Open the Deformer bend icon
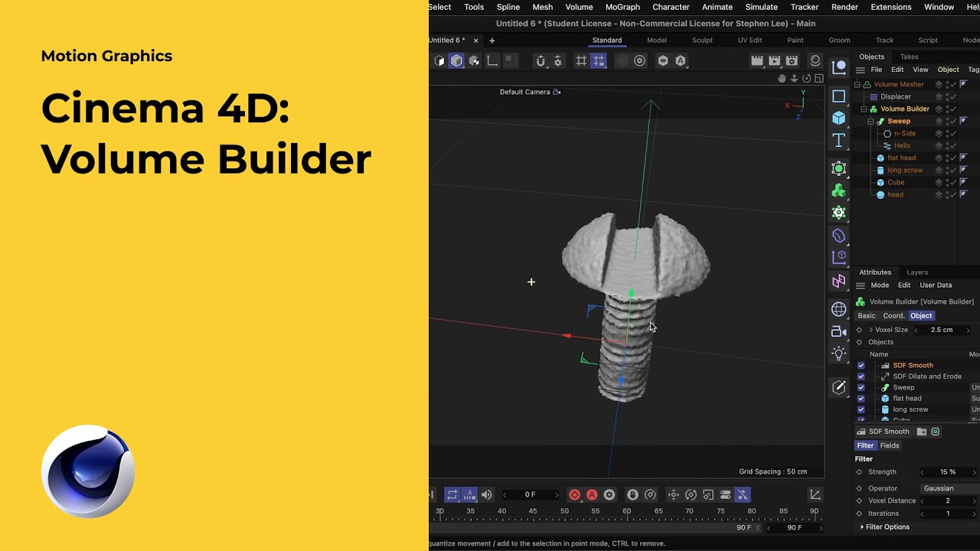The height and width of the screenshot is (551, 980). [839, 236]
